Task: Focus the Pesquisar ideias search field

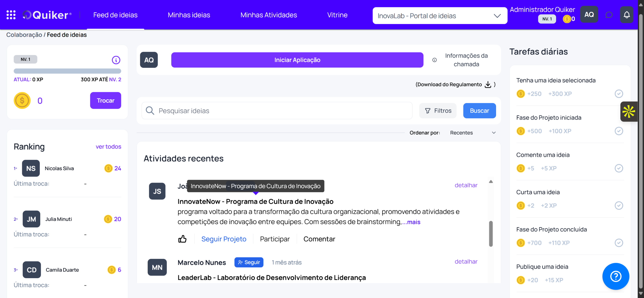Action: [x=277, y=111]
